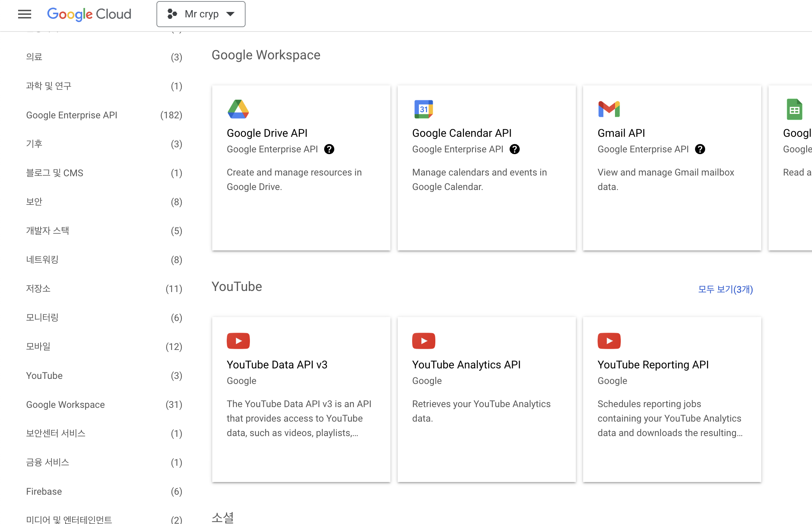
Task: Click the YouTube Reporting API play icon
Action: pos(609,341)
